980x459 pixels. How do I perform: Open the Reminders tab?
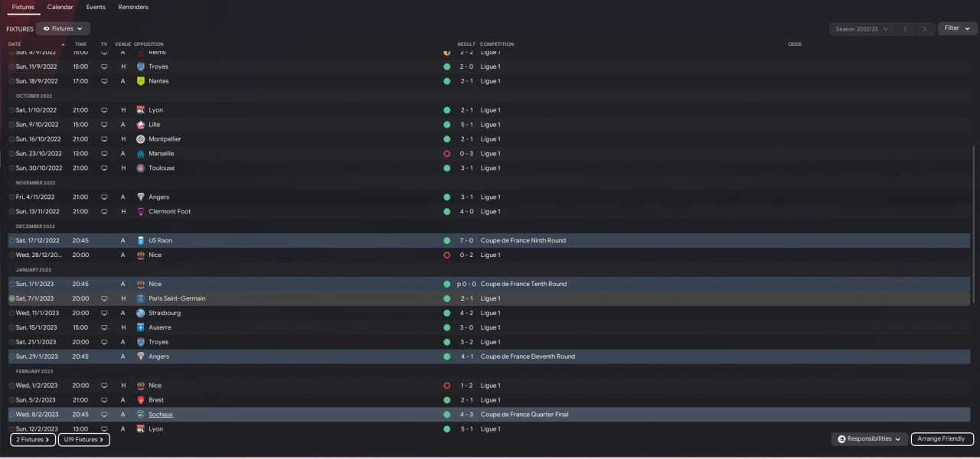pyautogui.click(x=133, y=7)
